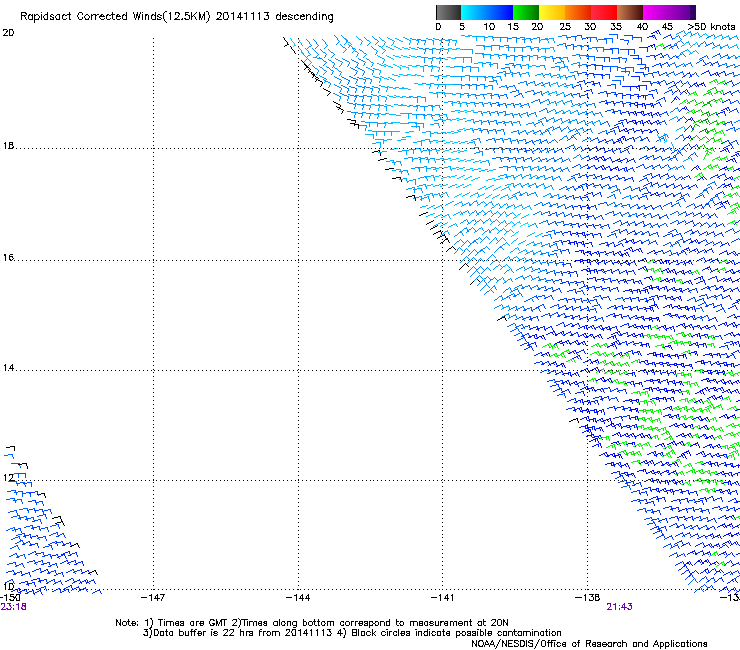Click the magenta 40-45 knots legend segment
The height and width of the screenshot is (650, 740).
point(656,12)
